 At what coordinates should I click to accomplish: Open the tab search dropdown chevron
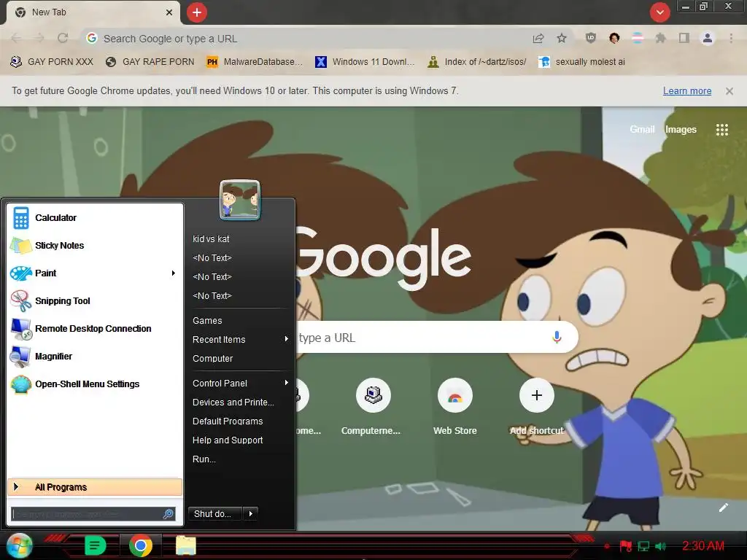(659, 12)
